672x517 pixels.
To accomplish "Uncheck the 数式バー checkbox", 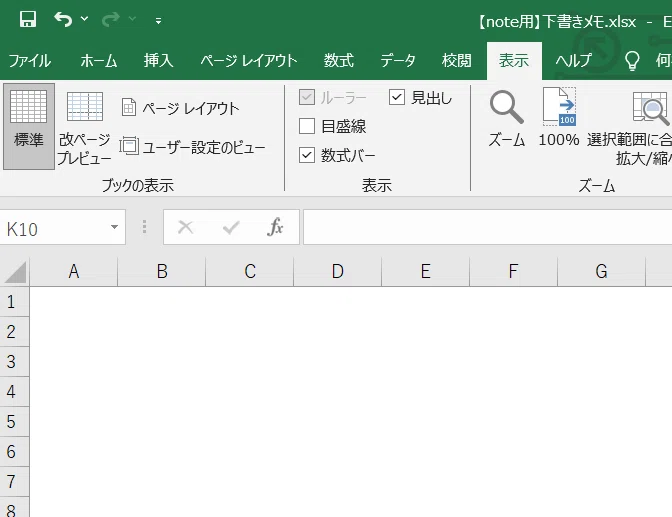I will [x=307, y=155].
